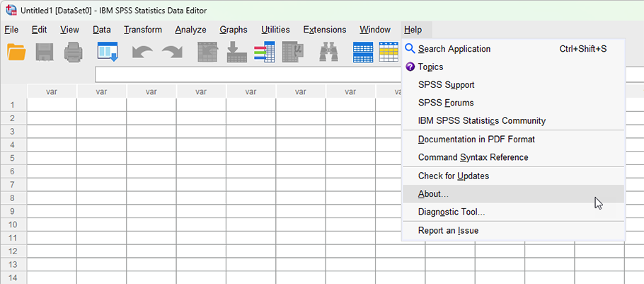Image resolution: width=644 pixels, height=284 pixels.
Task: Select row header 9
Action: 13,211
